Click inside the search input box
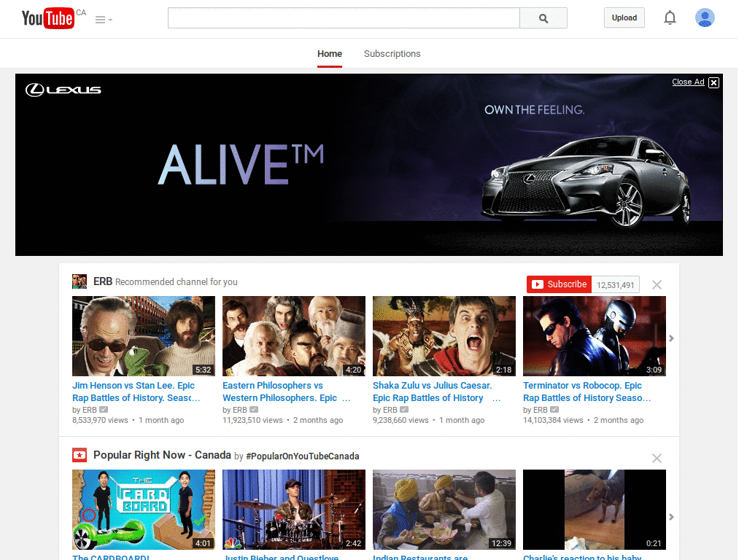The width and height of the screenshot is (747, 560). click(x=344, y=18)
